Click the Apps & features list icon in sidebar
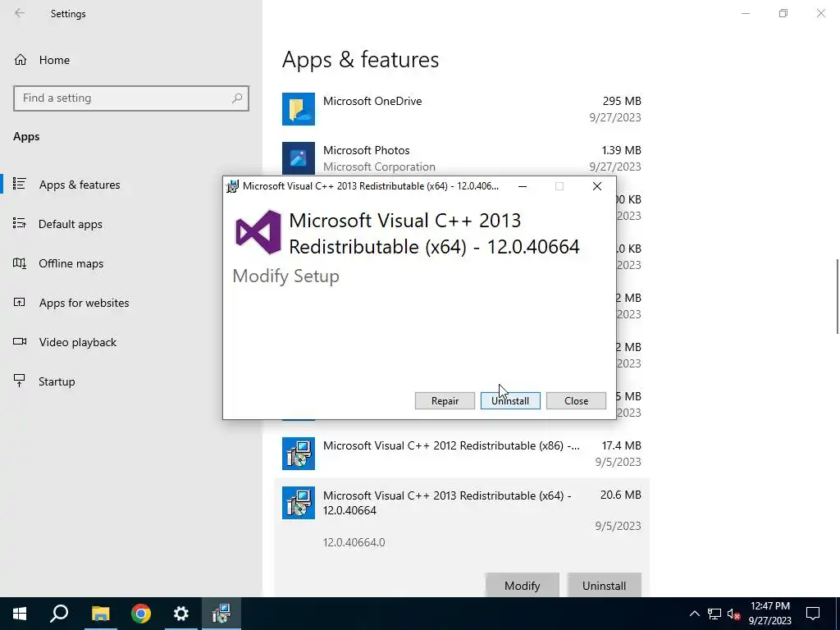Screen dimensions: 840x630 (x=20, y=184)
